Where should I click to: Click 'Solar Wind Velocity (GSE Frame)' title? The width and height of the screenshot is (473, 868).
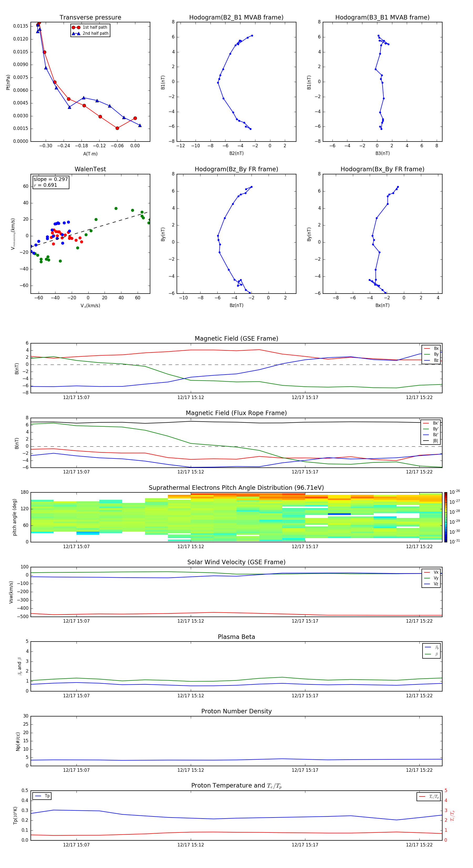[236, 562]
